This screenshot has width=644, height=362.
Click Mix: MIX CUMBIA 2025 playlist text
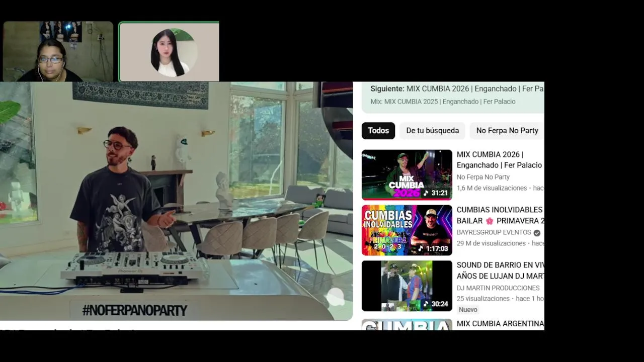[x=443, y=102]
